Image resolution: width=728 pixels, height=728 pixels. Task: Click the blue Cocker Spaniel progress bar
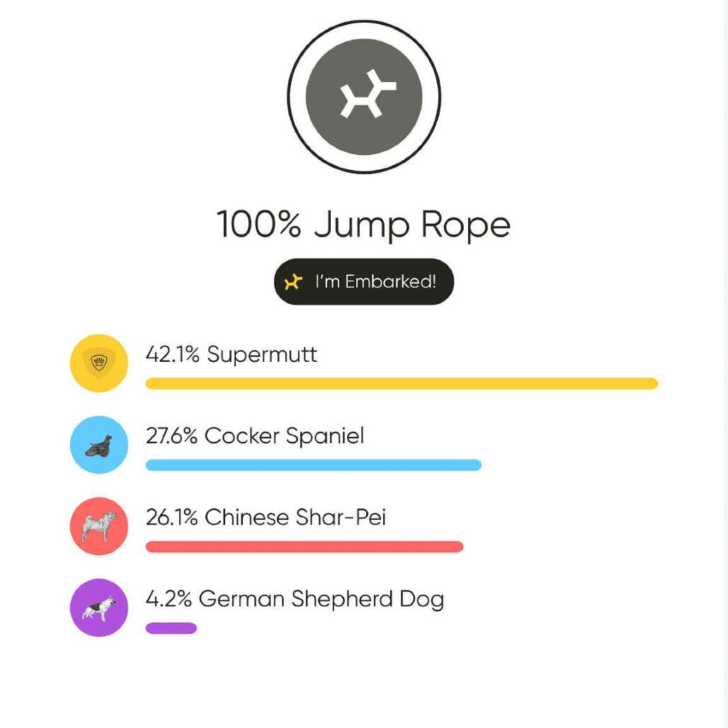(313, 465)
